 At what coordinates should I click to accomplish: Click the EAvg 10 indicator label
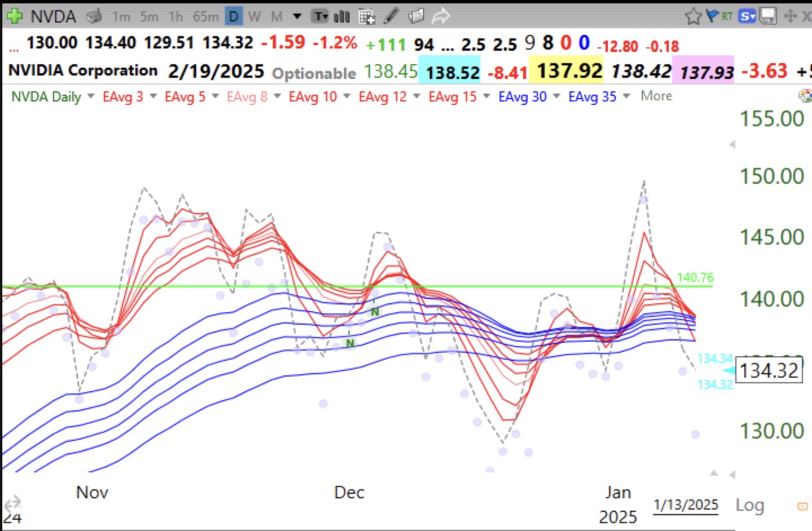tap(312, 97)
